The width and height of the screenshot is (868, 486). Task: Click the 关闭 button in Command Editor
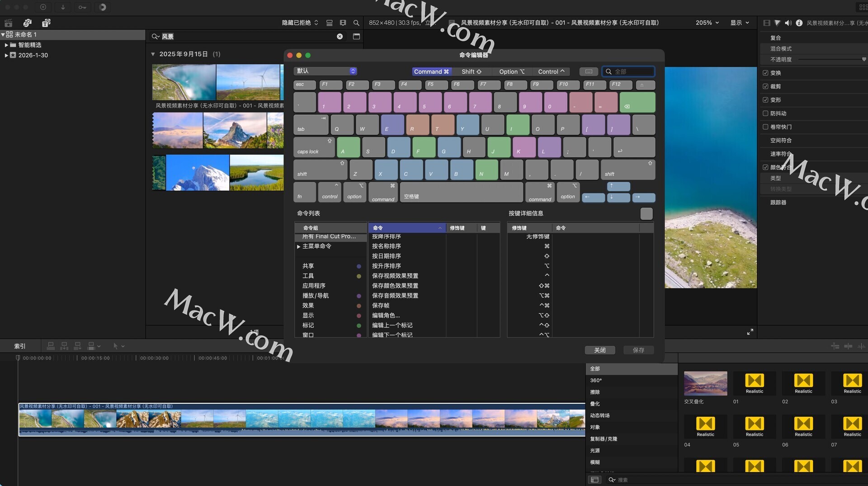point(599,350)
